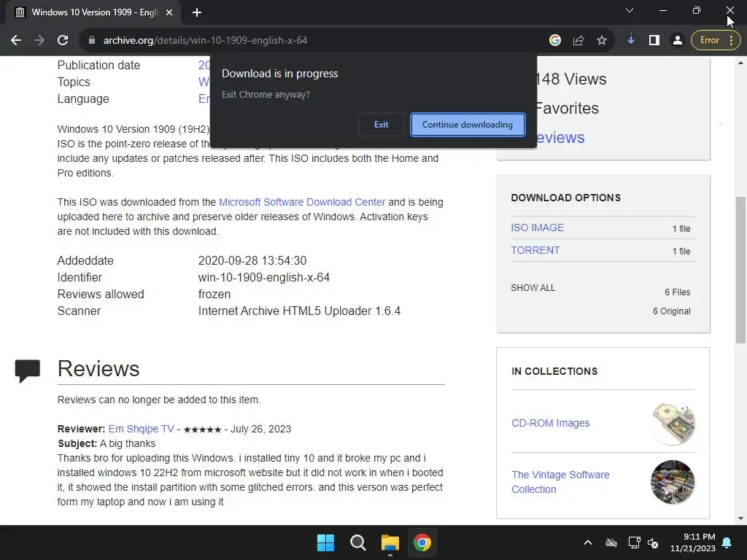Image resolution: width=747 pixels, height=560 pixels.
Task: Click the Chrome taskbar icon
Action: [422, 542]
